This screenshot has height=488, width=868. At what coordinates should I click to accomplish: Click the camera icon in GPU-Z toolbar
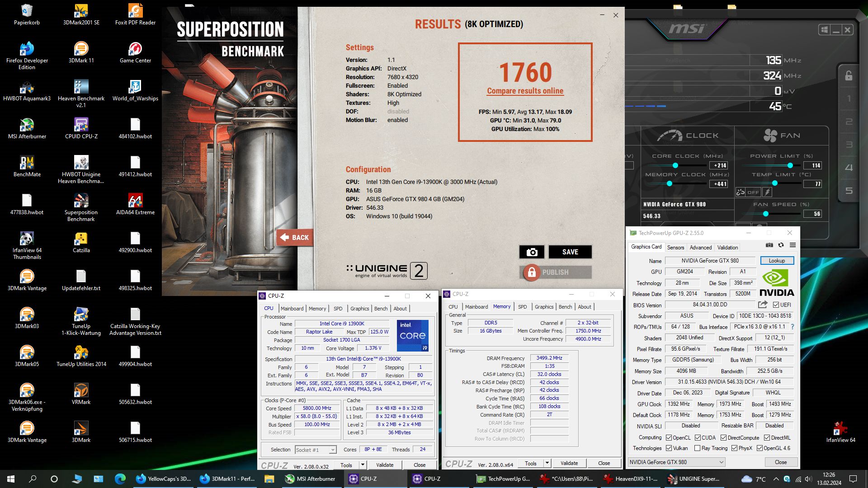[769, 245]
